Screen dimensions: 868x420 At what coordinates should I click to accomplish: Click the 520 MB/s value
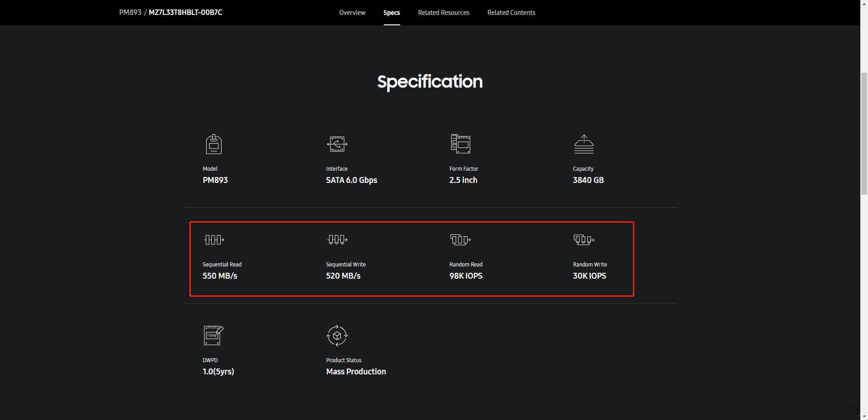point(343,276)
